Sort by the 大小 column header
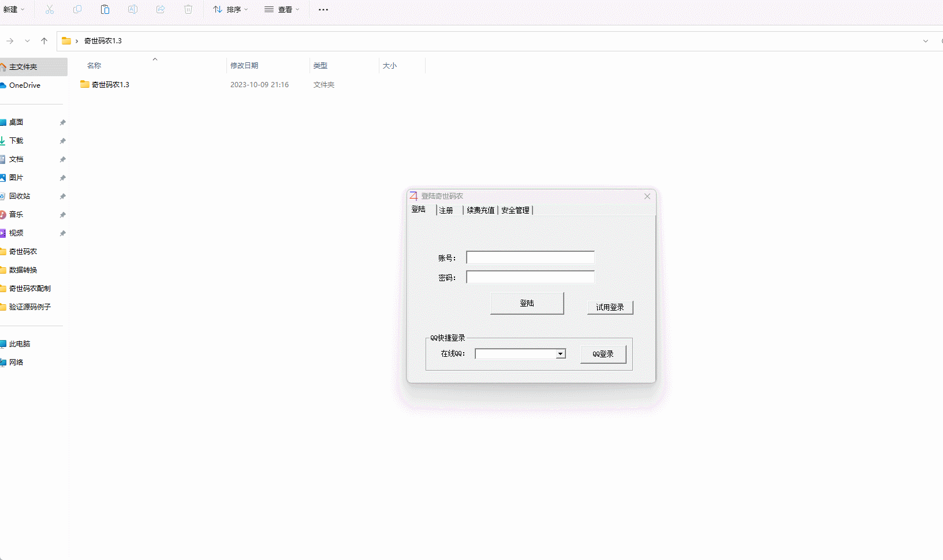This screenshot has height=560, width=943. [390, 66]
